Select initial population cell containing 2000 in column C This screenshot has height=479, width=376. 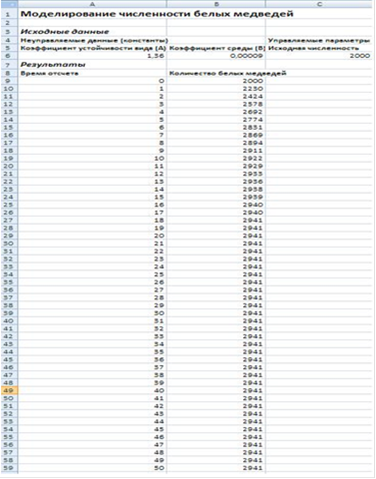tap(319, 56)
